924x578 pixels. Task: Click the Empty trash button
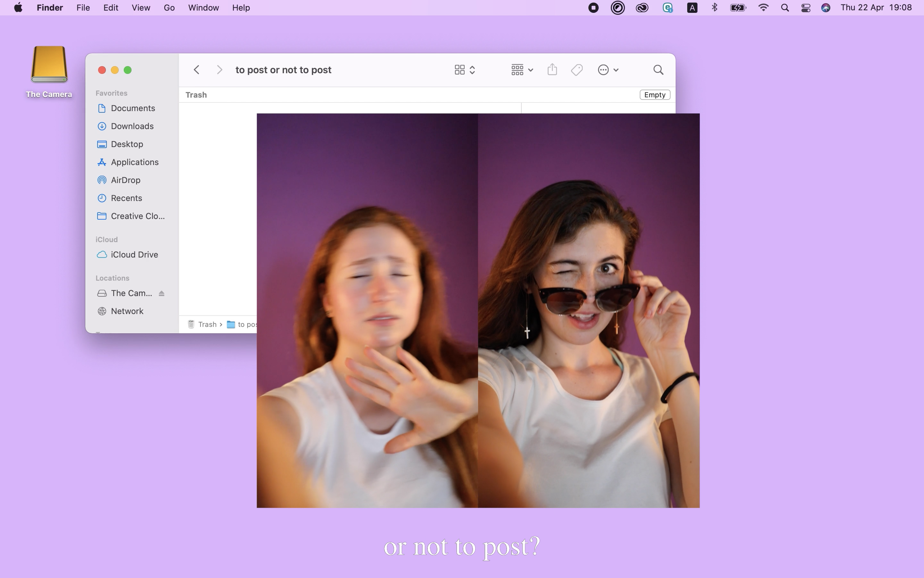[x=655, y=95]
